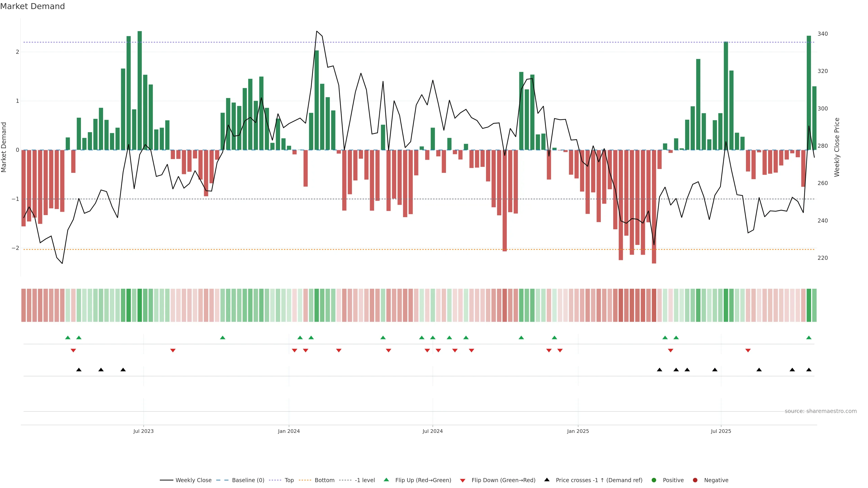Click the Weekly Close Price axis title
This screenshot has height=488, width=868.
[x=837, y=147]
